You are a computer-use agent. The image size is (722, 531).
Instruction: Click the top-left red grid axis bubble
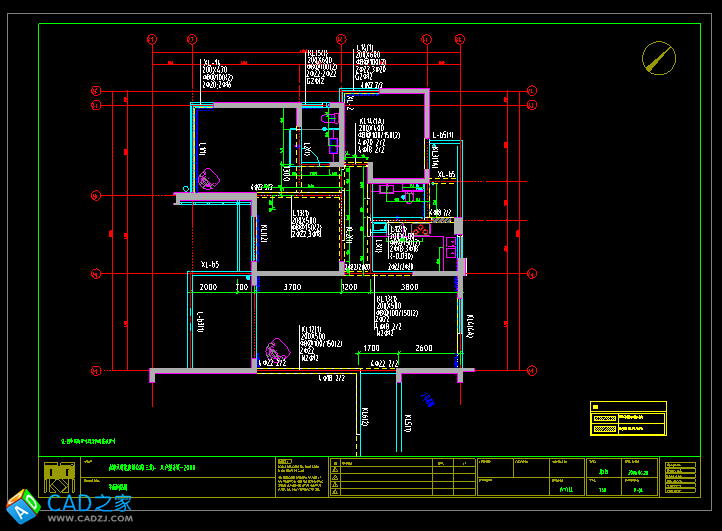point(152,40)
